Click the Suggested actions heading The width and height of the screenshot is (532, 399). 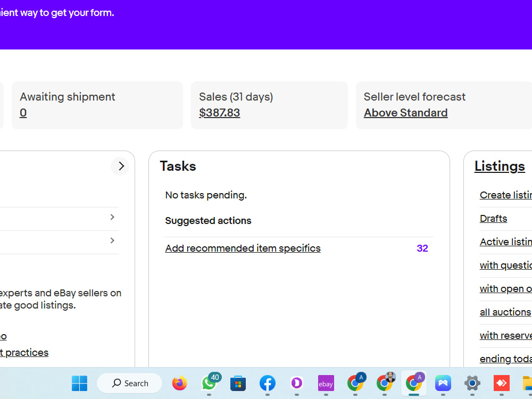pyautogui.click(x=209, y=221)
